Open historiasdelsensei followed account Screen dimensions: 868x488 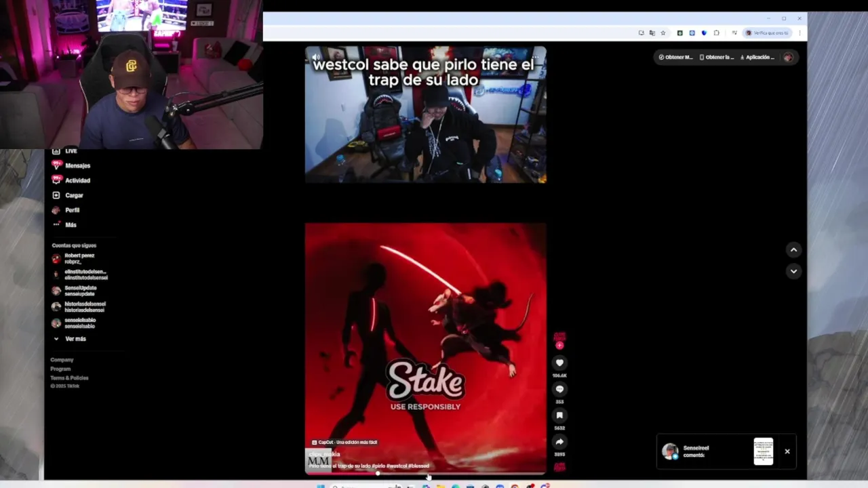point(79,307)
